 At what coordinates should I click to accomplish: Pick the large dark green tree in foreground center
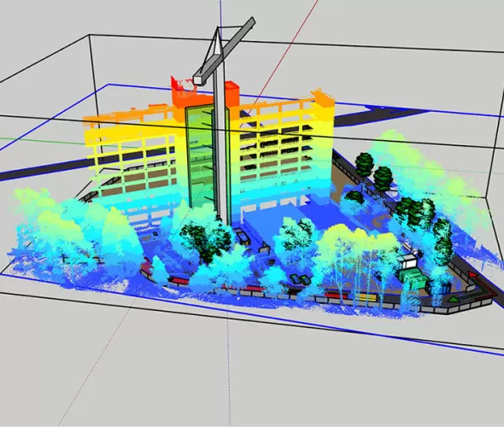pos(206,239)
